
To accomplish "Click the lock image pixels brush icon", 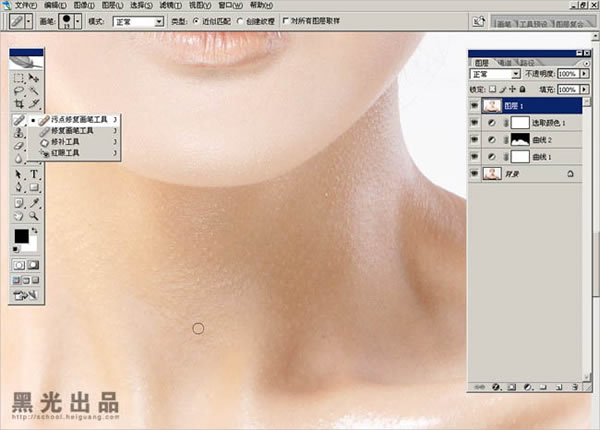I will 503,89.
